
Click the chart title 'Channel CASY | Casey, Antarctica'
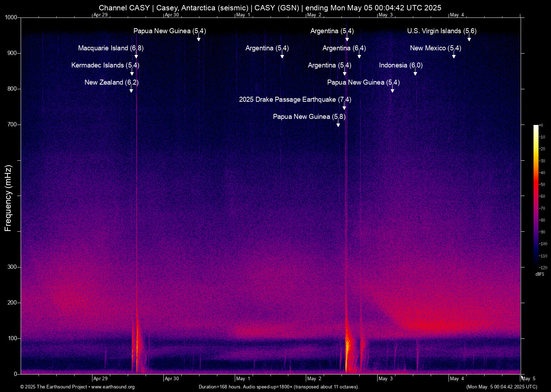click(270, 8)
